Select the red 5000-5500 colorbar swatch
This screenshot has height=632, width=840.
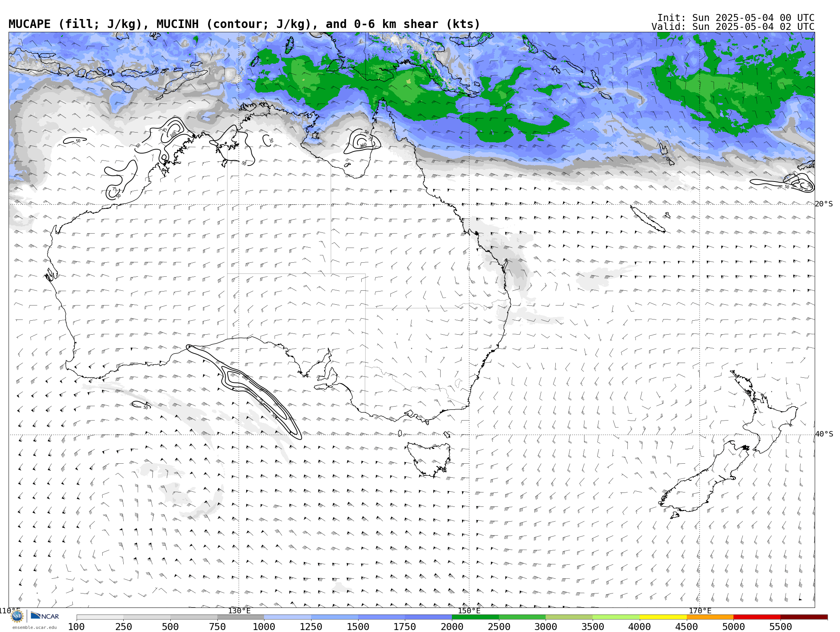(x=757, y=617)
